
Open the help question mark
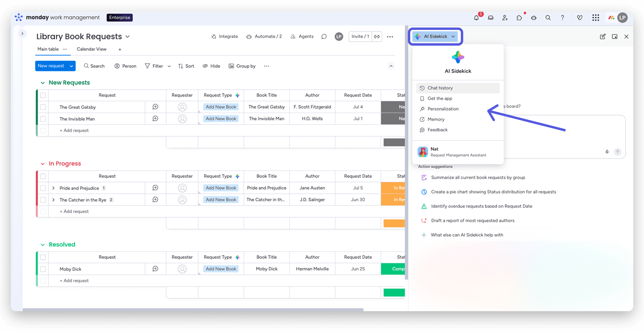tap(562, 18)
